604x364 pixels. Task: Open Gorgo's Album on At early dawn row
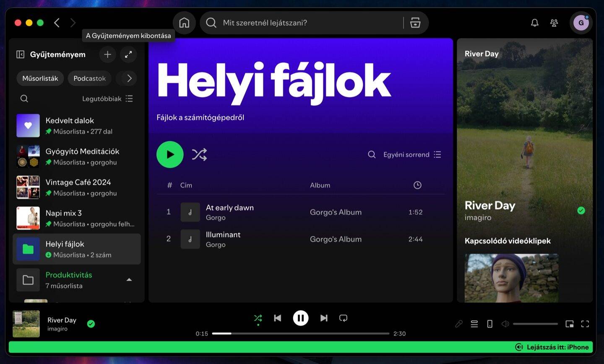(336, 212)
